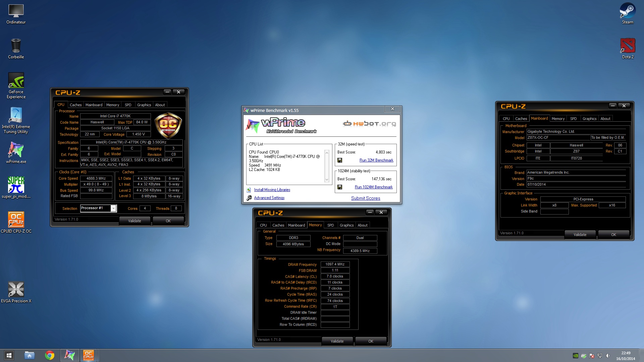Click the DRAM Frequency value 1097.4 MHz
Viewport: 644px width, 362px height.
pos(335,264)
